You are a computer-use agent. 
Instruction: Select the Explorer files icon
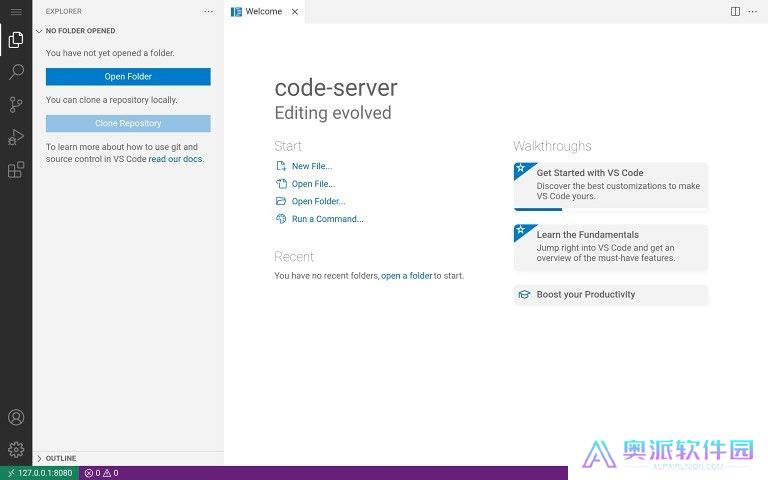[16, 40]
